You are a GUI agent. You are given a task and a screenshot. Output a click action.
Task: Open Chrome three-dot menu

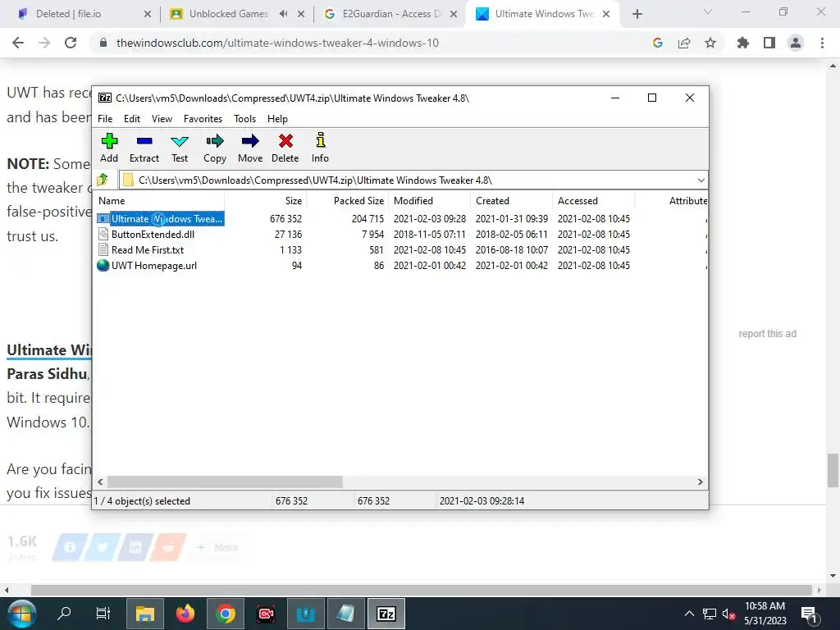coord(822,43)
